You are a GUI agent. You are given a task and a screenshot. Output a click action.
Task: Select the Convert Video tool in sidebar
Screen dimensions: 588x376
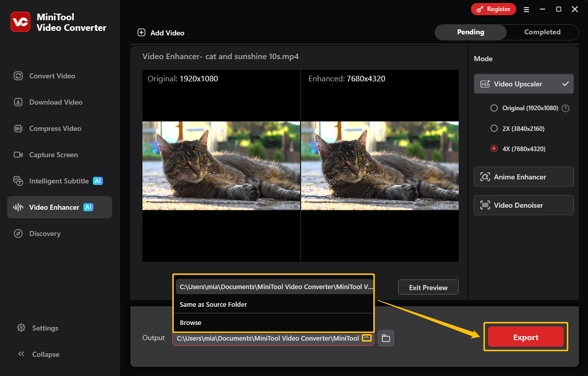51,76
